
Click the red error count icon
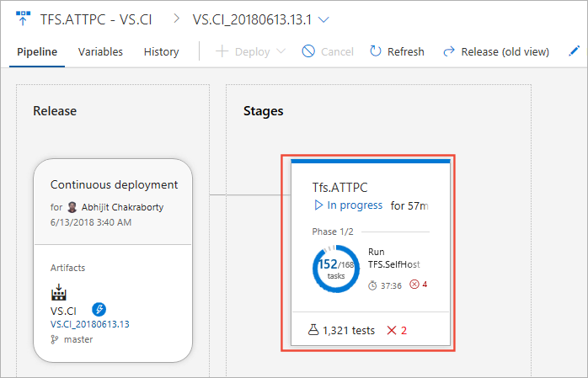[x=414, y=285]
